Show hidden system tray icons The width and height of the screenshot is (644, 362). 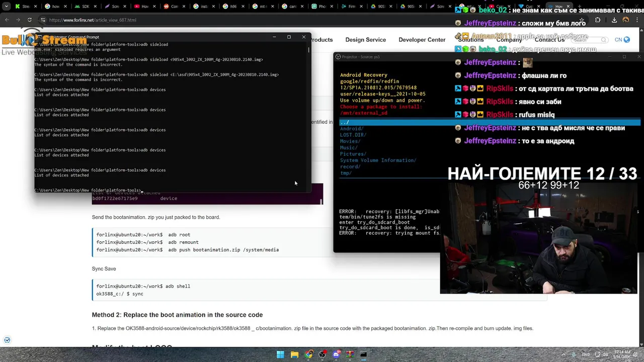(x=562, y=354)
